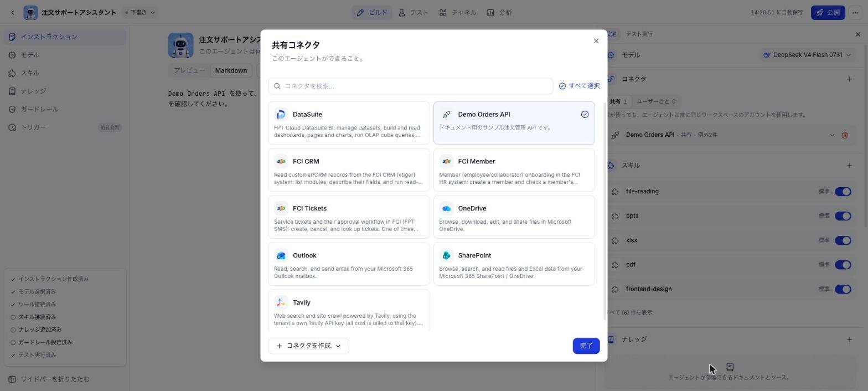
Task: Click すべて選択 to select all connectors
Action: (x=579, y=86)
